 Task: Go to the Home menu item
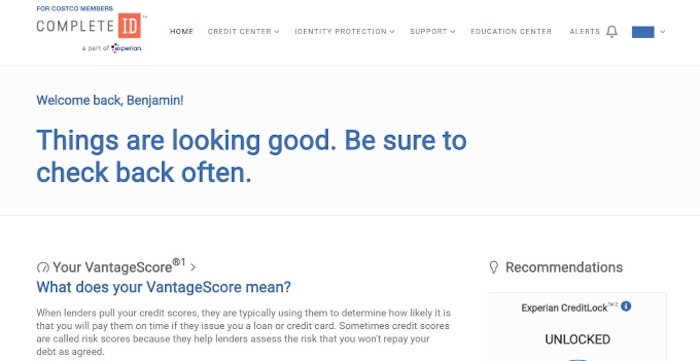tap(182, 32)
